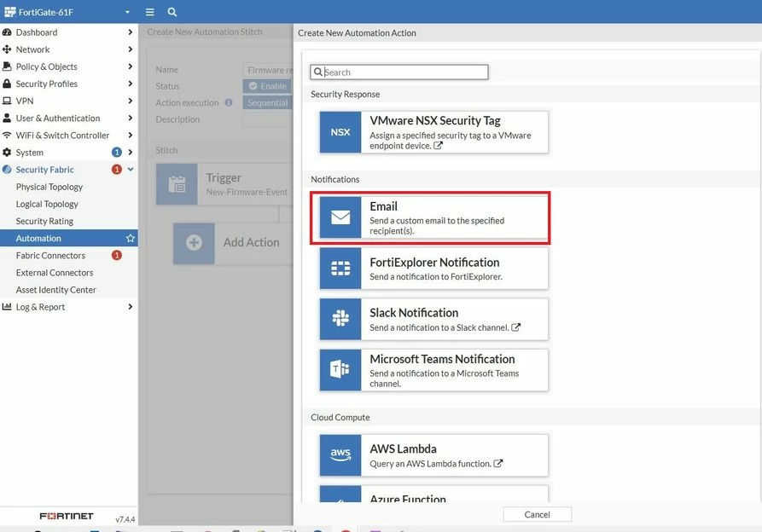Viewport: 762px width, 532px height.
Task: Click the WiFi & Switch Controller icon
Action: [x=7, y=135]
